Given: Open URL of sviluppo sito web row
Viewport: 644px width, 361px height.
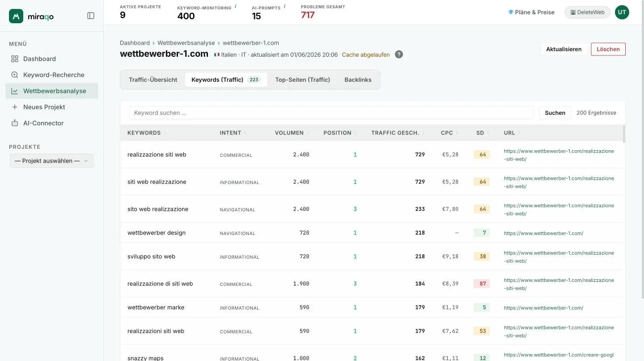Looking at the screenshot, I should tap(559, 257).
